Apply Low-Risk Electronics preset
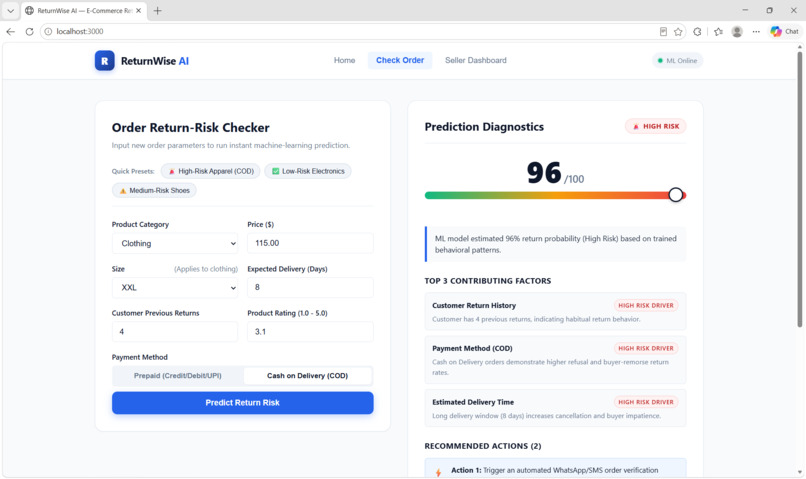 308,171
